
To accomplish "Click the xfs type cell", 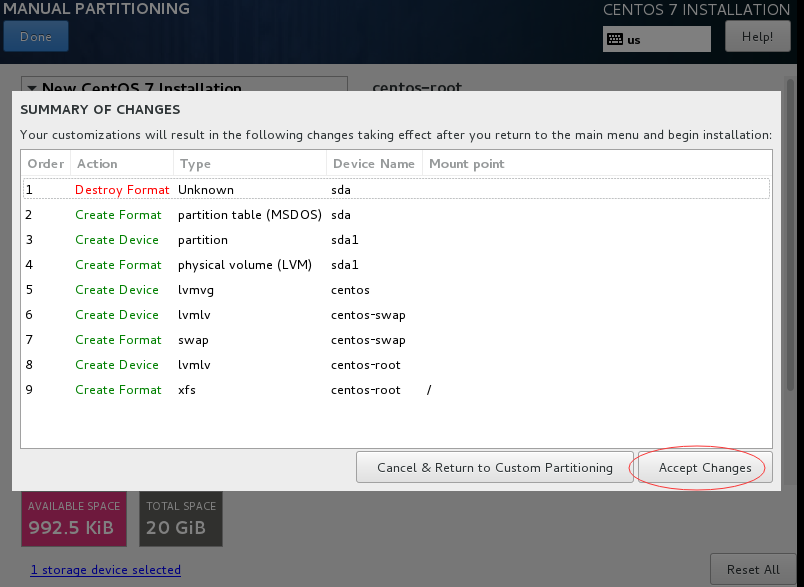I will click(x=187, y=390).
